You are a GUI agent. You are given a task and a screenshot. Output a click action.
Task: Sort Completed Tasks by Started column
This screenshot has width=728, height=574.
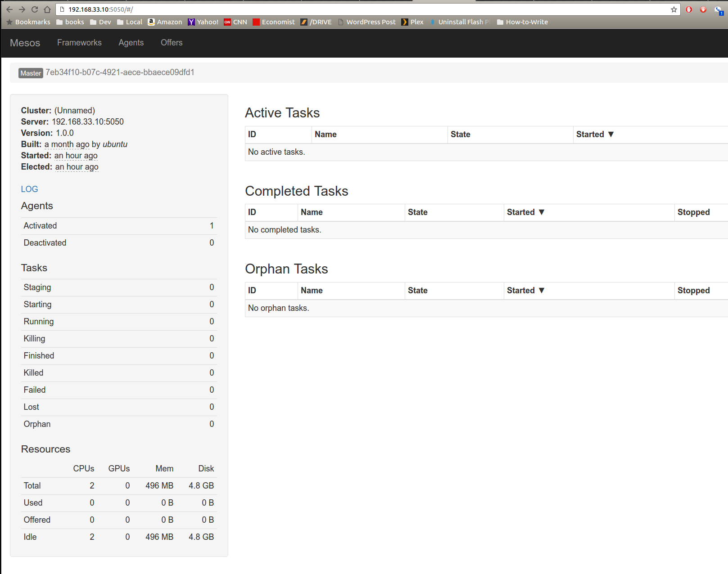(x=525, y=212)
